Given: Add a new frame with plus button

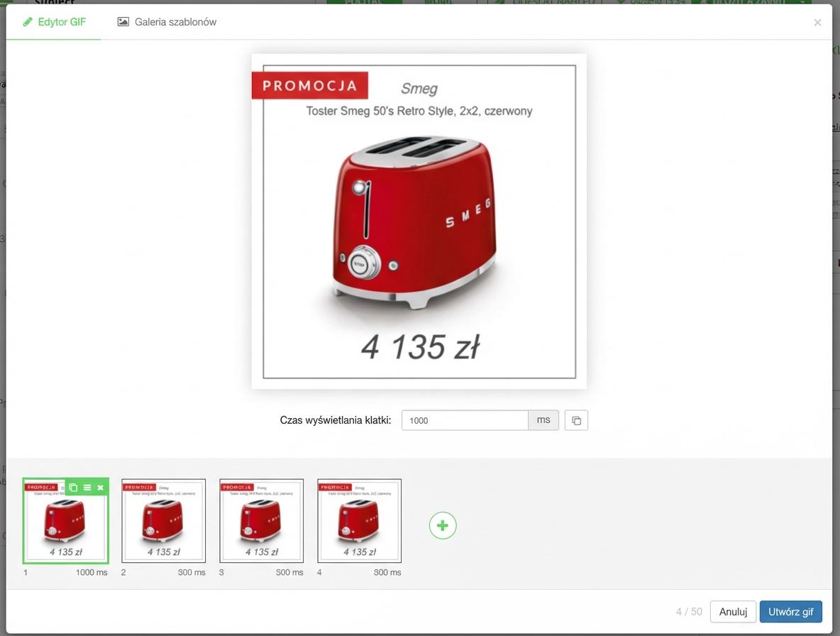Looking at the screenshot, I should click(x=443, y=526).
